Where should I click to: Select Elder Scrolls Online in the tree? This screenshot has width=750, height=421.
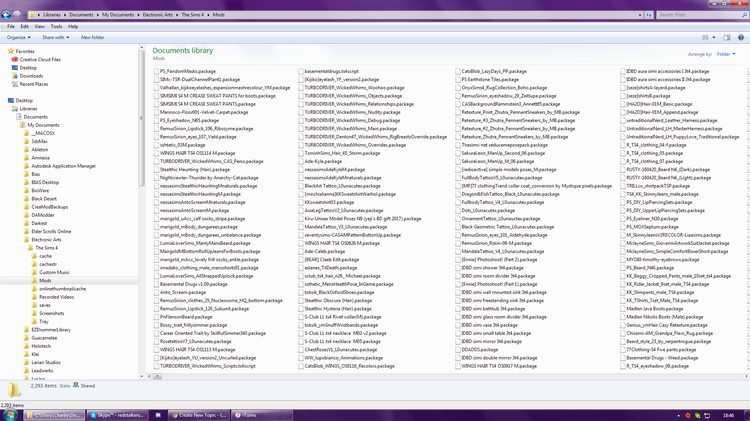point(51,231)
